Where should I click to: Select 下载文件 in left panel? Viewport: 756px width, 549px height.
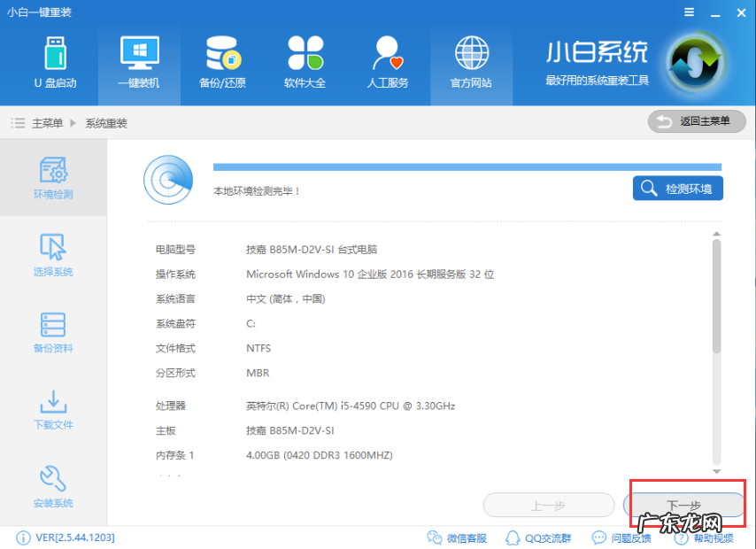53,410
